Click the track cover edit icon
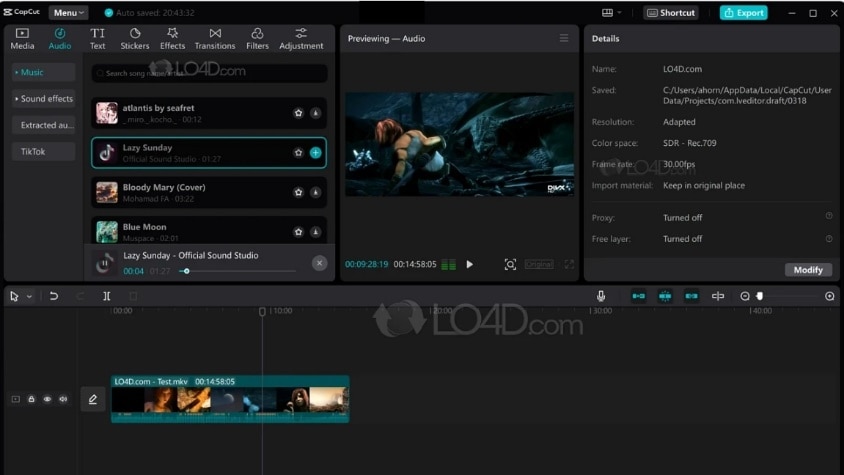Screen dimensions: 844x475 (93, 399)
